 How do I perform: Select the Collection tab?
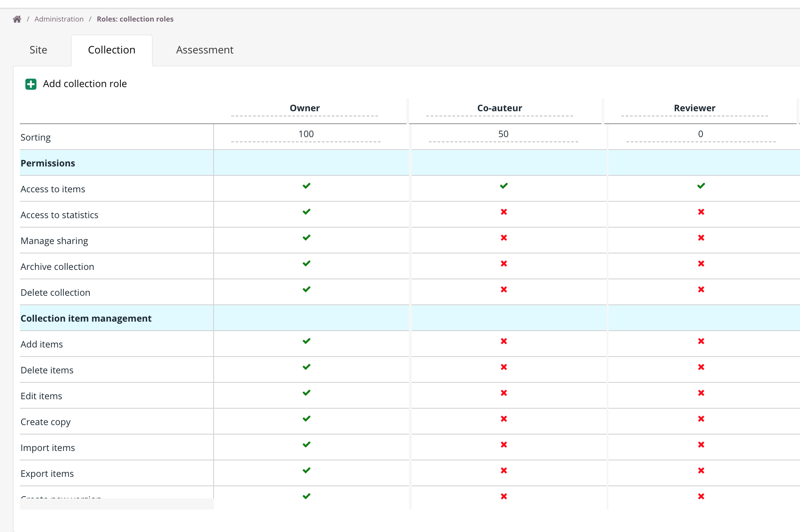coord(112,50)
